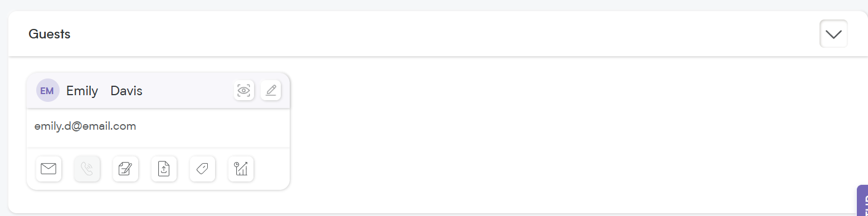This screenshot has height=216, width=868.
Task: Click the empty space right of the guest card
Action: [x=568, y=131]
